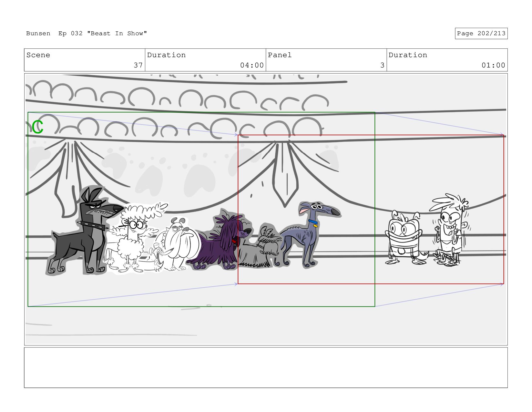Click the episode title text 'Bunsen Ep 032 "Beast In Show"'
The height and width of the screenshot is (412, 532).
pyautogui.click(x=87, y=34)
